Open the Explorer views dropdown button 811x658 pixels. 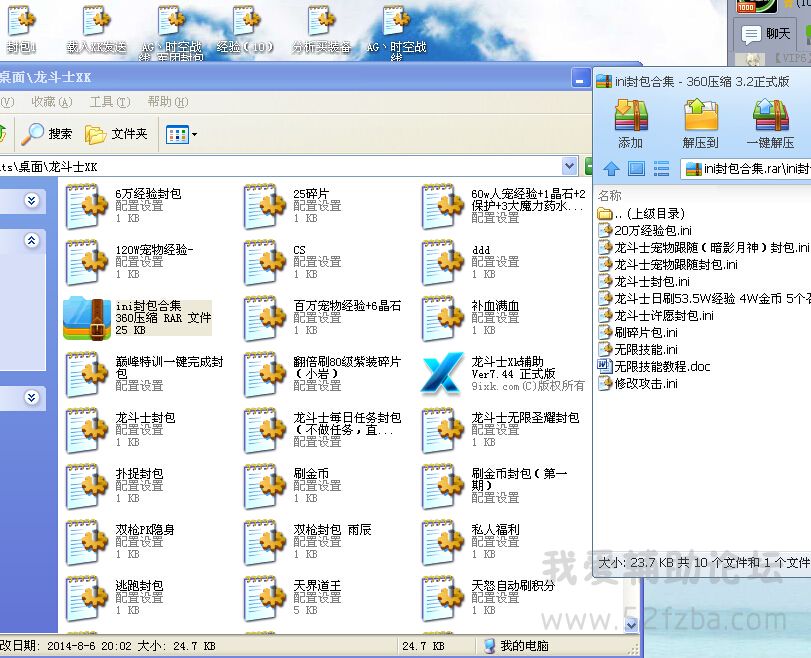pos(181,134)
